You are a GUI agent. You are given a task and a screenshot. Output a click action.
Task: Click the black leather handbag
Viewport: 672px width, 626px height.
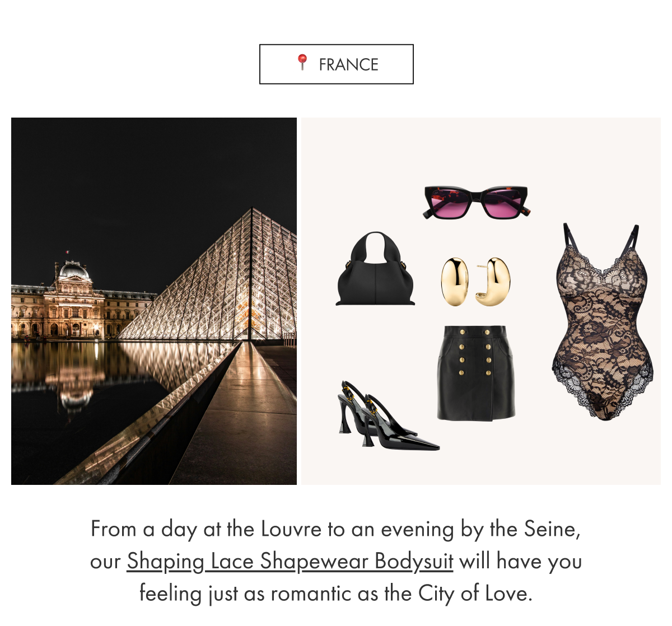375,269
